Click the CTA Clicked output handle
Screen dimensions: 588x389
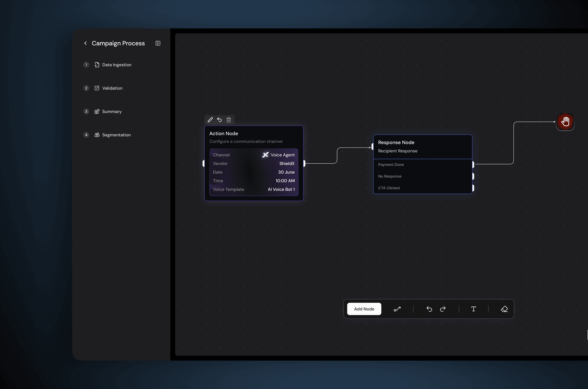pos(473,188)
